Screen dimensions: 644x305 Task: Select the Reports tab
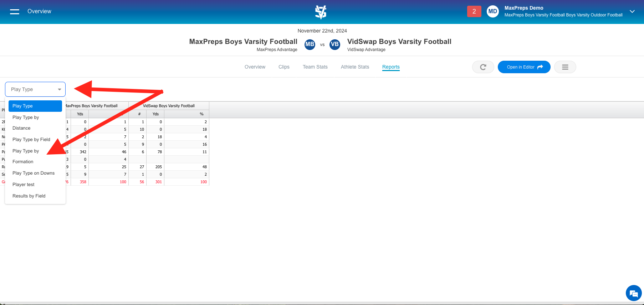click(x=391, y=67)
